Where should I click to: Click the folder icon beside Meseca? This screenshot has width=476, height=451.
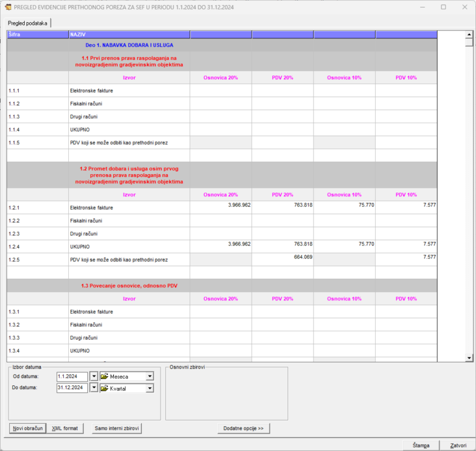point(104,376)
